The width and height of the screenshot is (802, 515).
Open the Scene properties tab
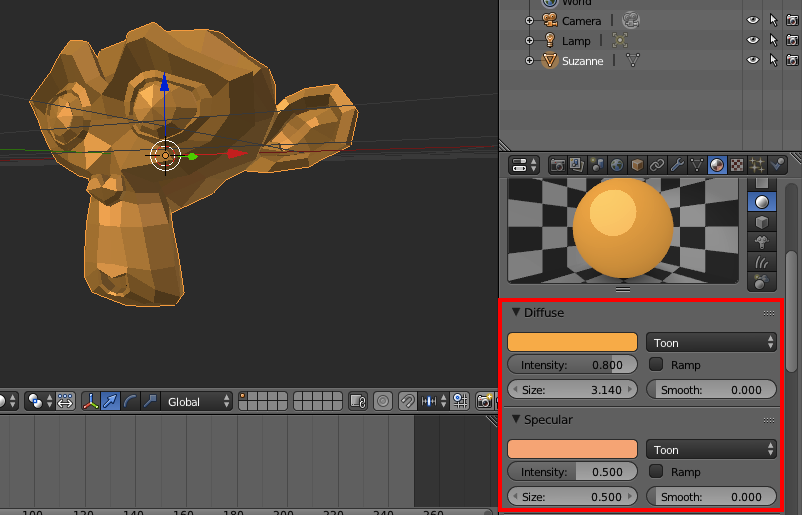[597, 165]
